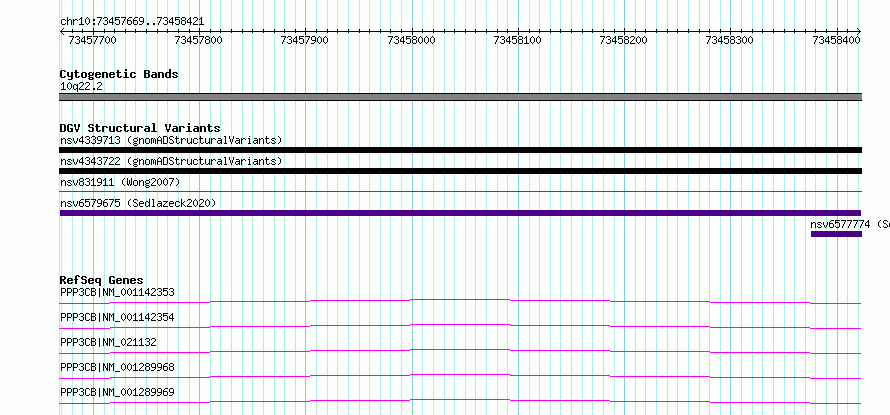This screenshot has height=415, width=890.
Task: Click the gray 10q22.2 cytogenetic band bar
Action: pos(460,97)
